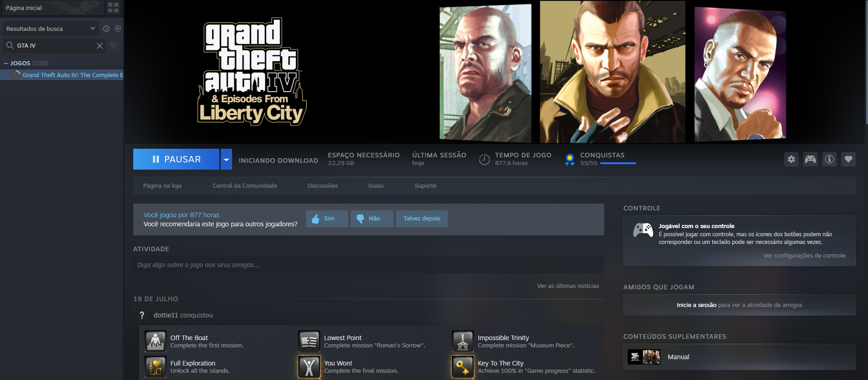Screen dimensions: 868x380
Task: Click the ÚLTIMA SESSÃO hoje text
Action: (x=439, y=159)
